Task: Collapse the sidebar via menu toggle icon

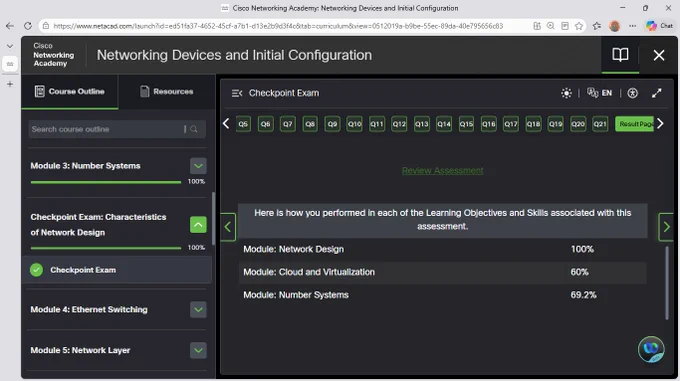Action: click(237, 93)
